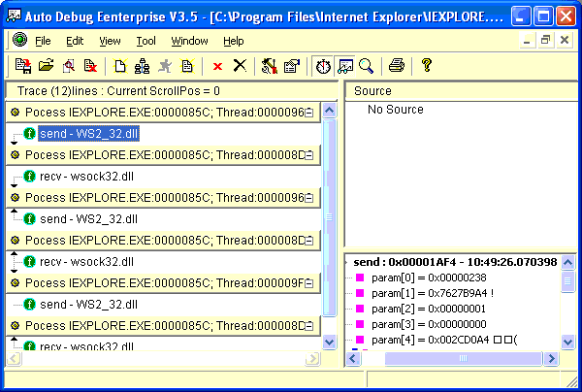The height and width of the screenshot is (392, 582).
Task: Click the new blank document toolbar icon
Action: (120, 66)
